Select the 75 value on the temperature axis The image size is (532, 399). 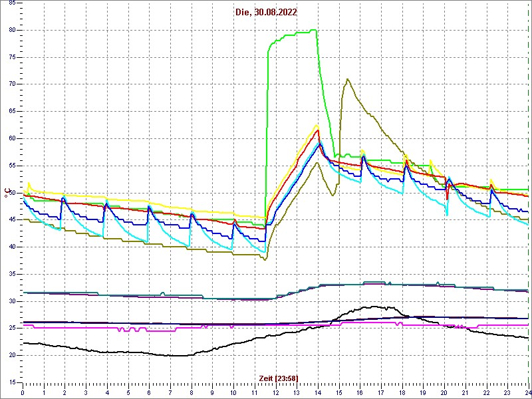point(11,57)
